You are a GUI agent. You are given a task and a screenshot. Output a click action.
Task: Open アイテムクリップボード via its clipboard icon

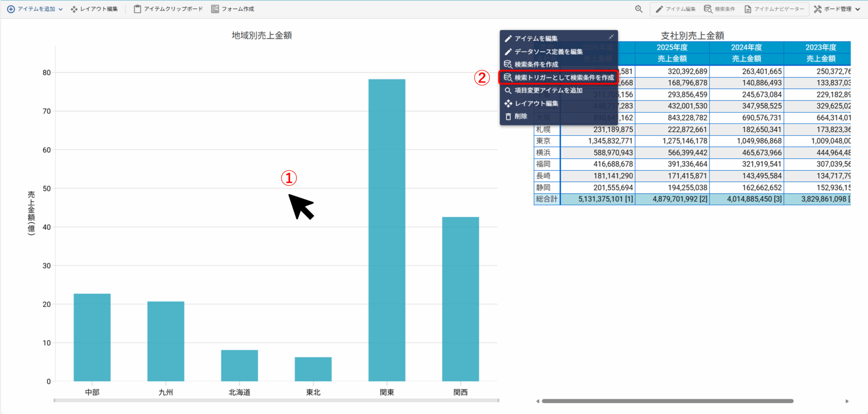coord(137,8)
